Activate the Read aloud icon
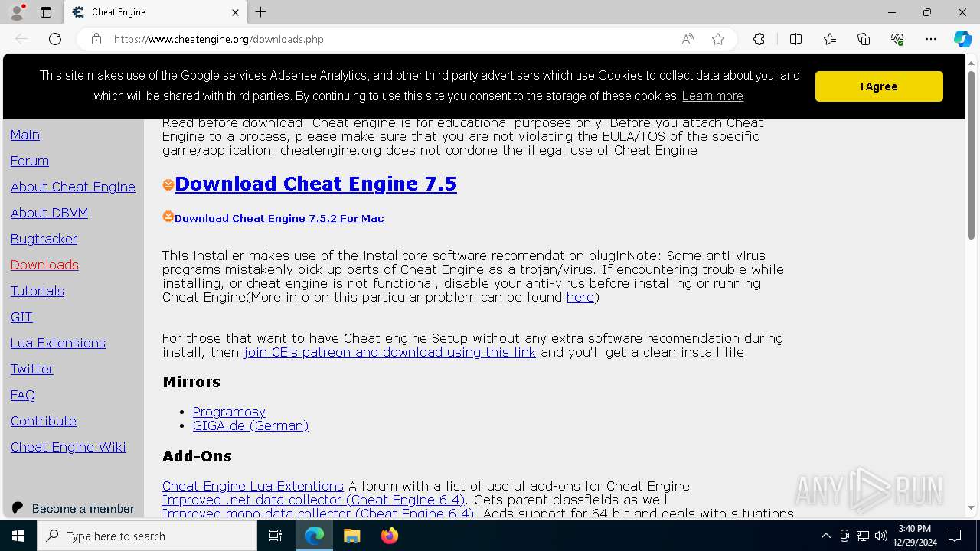The width and height of the screenshot is (980, 551). (688, 39)
